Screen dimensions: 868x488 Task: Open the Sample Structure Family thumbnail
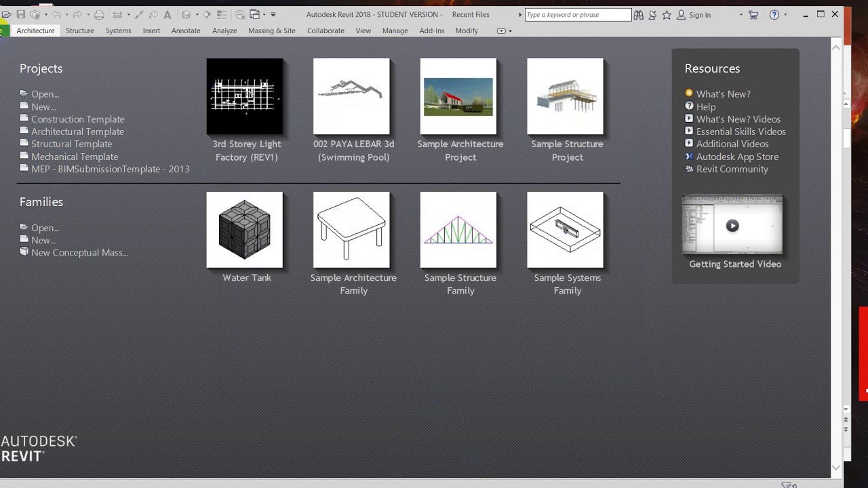(x=458, y=230)
